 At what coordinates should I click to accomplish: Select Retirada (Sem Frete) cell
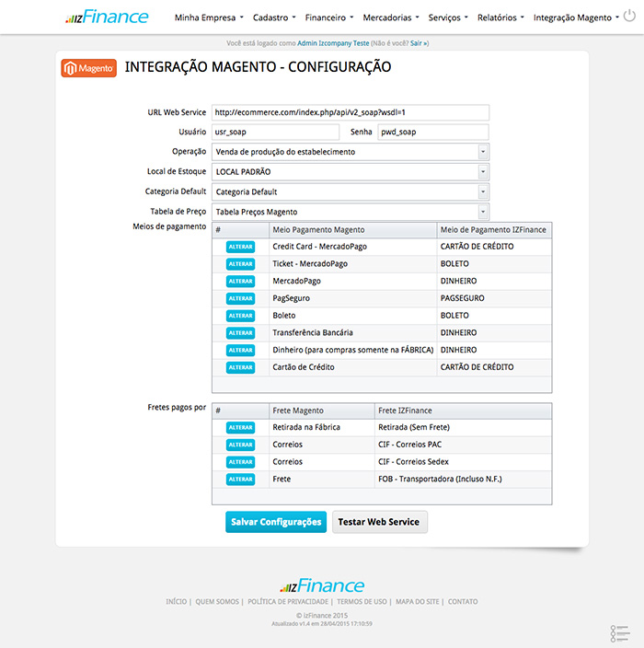pos(463,427)
